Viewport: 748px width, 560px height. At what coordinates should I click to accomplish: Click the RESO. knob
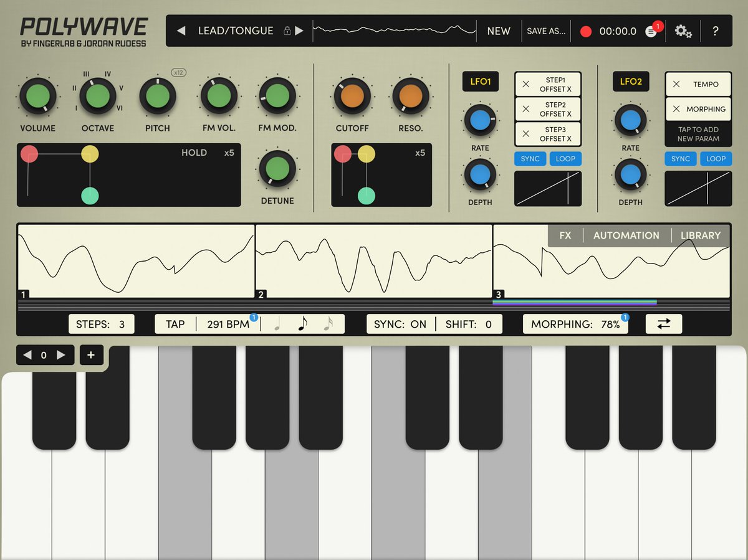pos(410,96)
